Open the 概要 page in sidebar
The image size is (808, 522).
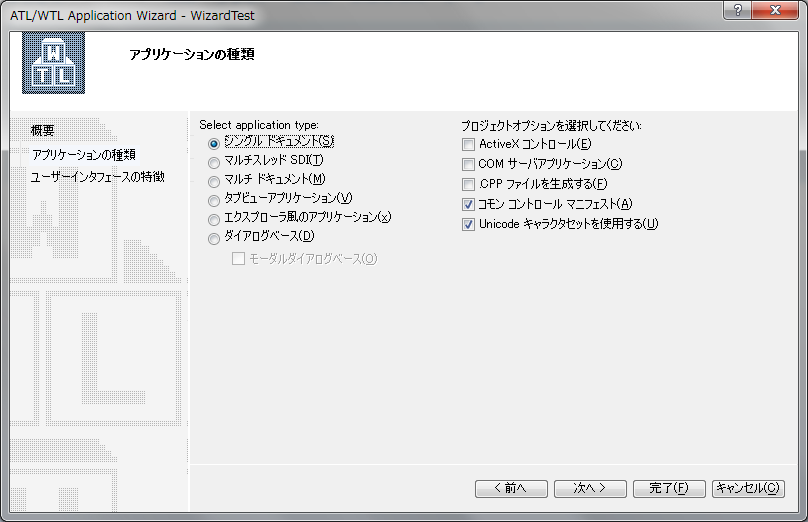[x=42, y=131]
